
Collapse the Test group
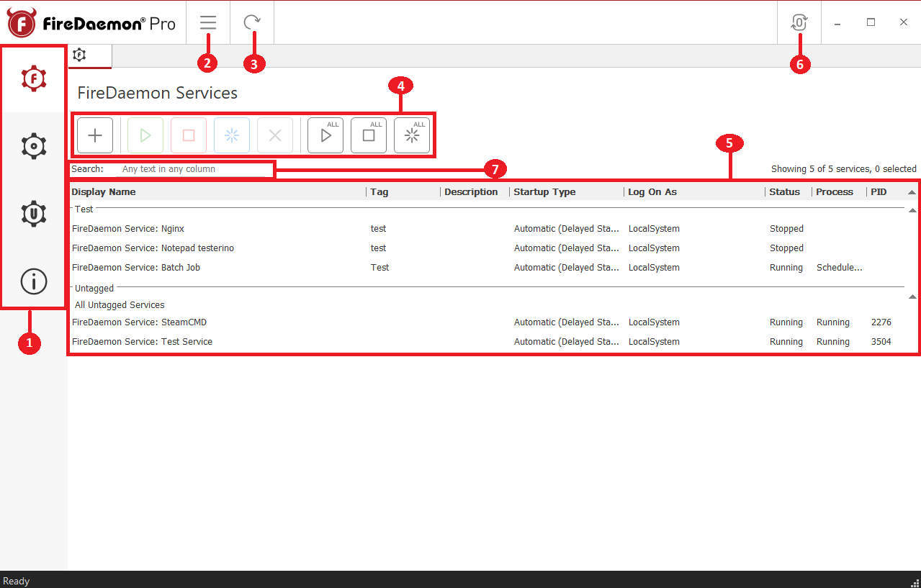pos(912,212)
